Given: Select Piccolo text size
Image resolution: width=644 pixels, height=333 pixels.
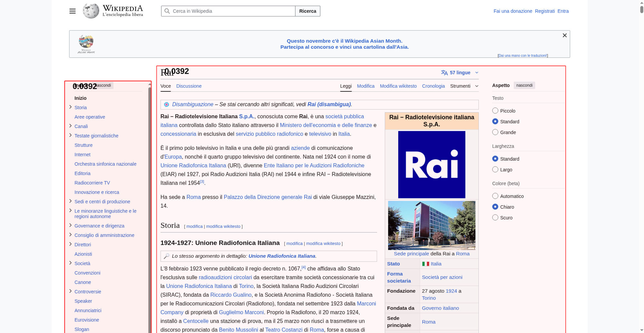Looking at the screenshot, I should pos(495,111).
